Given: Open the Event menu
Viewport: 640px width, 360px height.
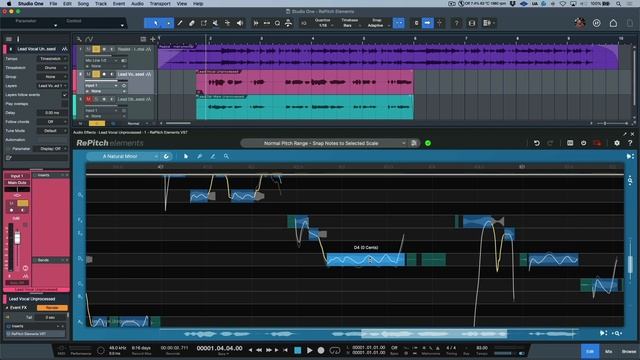Looking at the screenshot, I should click(x=119, y=4).
